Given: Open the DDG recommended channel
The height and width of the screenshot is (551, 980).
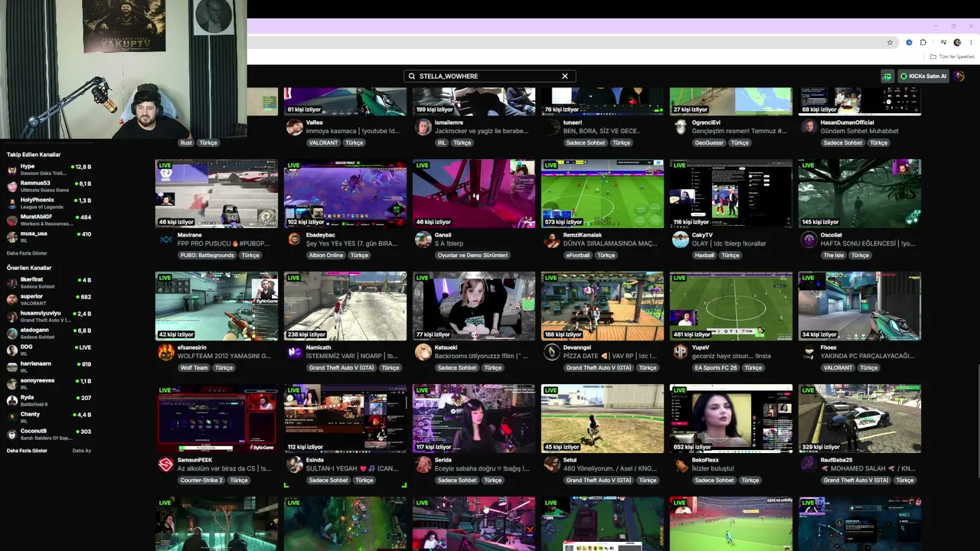Looking at the screenshot, I should click(50, 350).
